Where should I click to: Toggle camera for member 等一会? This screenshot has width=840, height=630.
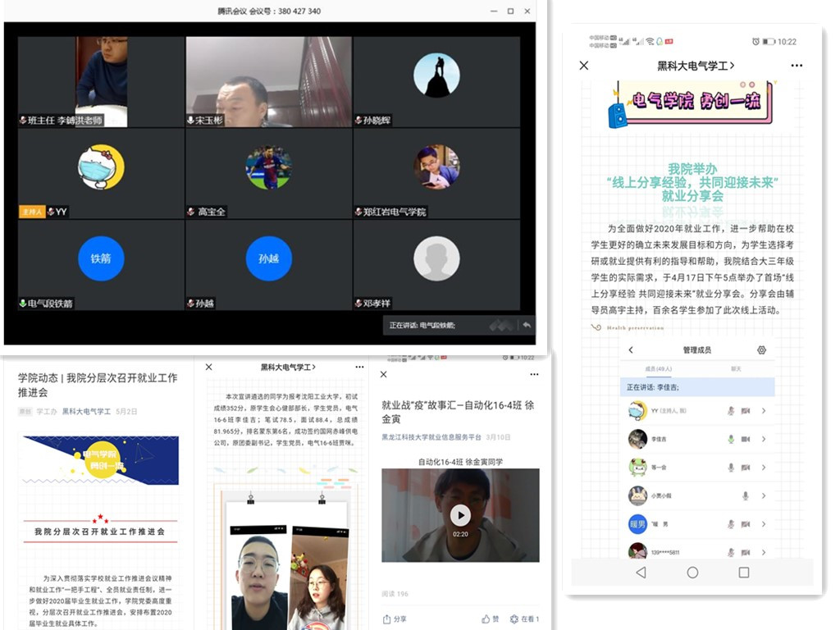click(x=746, y=467)
